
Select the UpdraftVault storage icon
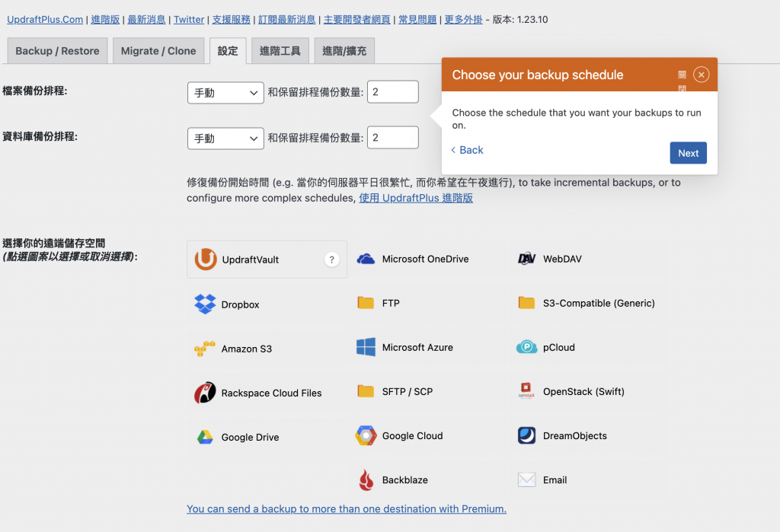[206, 259]
